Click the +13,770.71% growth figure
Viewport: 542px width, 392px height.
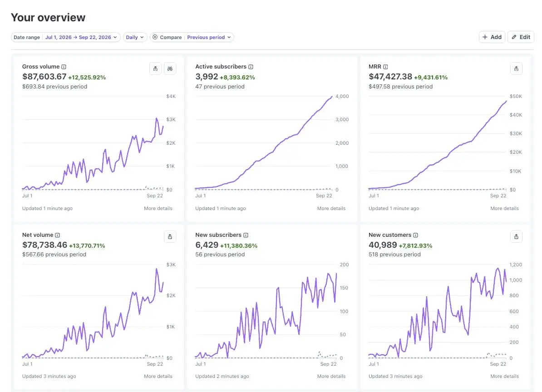[x=87, y=245]
